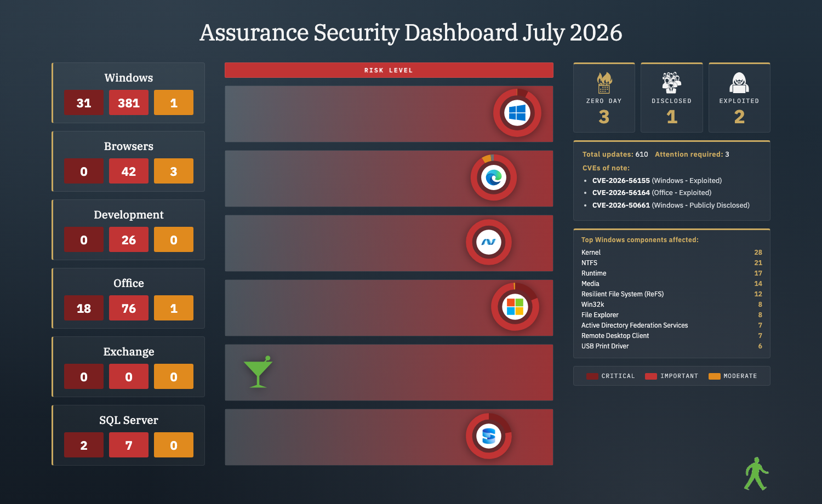Click Development critical count 0
The height and width of the screenshot is (504, 822).
pos(84,239)
